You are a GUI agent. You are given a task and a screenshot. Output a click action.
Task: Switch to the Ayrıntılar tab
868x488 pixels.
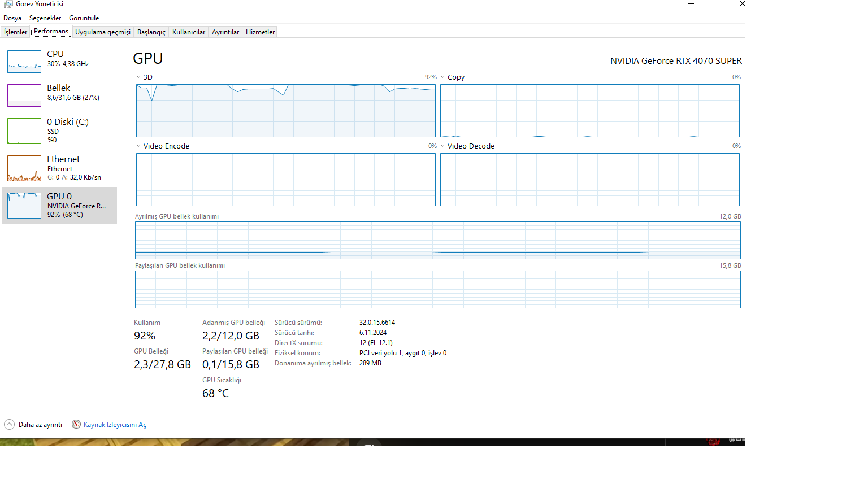225,32
